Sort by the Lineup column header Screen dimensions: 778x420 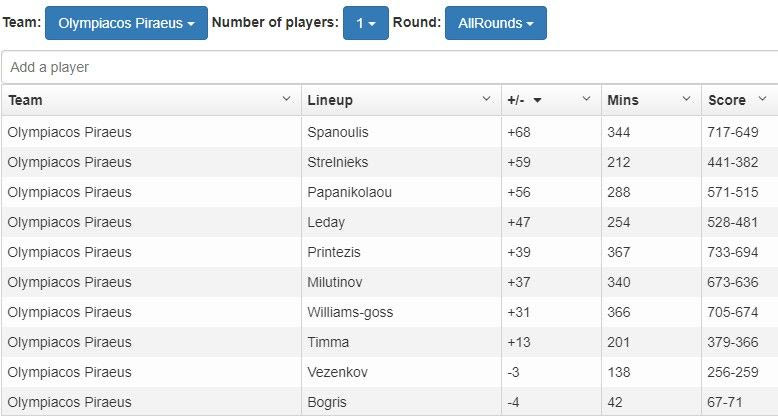pos(330,100)
